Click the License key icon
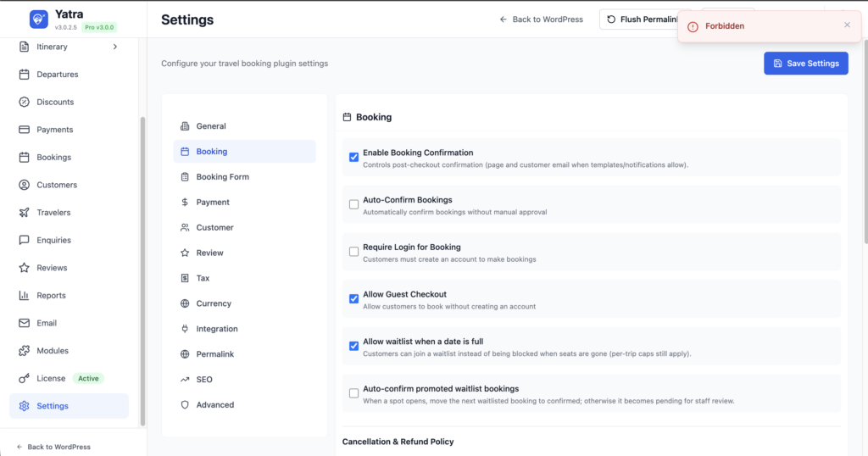The height and width of the screenshot is (456, 868). [24, 378]
